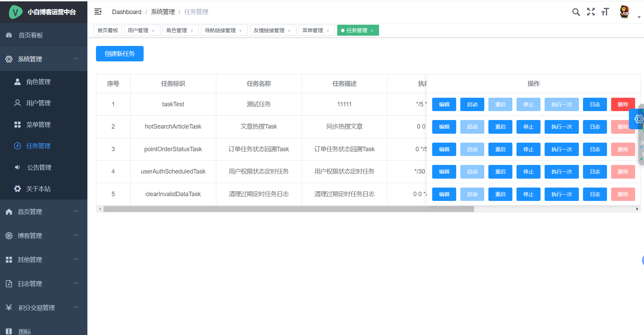Screen dimensions: 644x335
Task: Open the font size icon
Action: click(605, 12)
